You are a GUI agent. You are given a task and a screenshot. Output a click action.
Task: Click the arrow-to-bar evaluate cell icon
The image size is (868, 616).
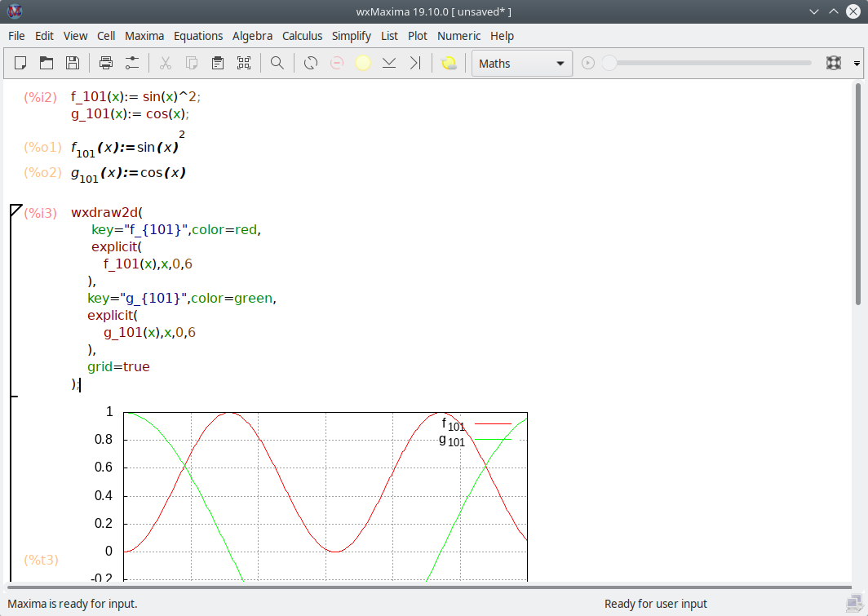(x=415, y=63)
